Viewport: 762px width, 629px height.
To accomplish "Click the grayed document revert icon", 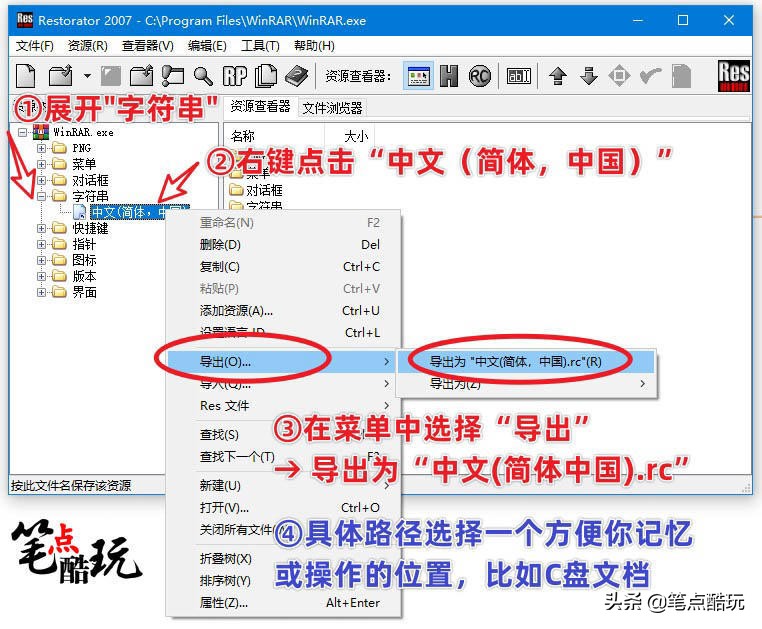I will point(681,76).
